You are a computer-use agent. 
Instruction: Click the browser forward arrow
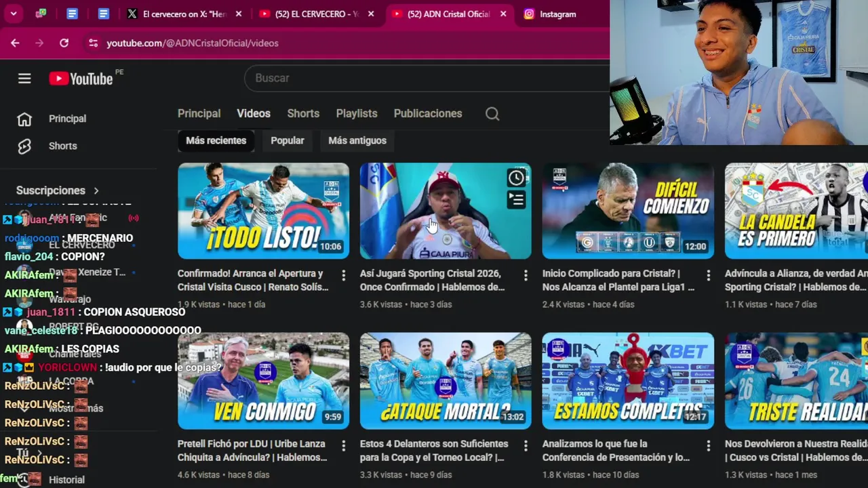tap(39, 43)
